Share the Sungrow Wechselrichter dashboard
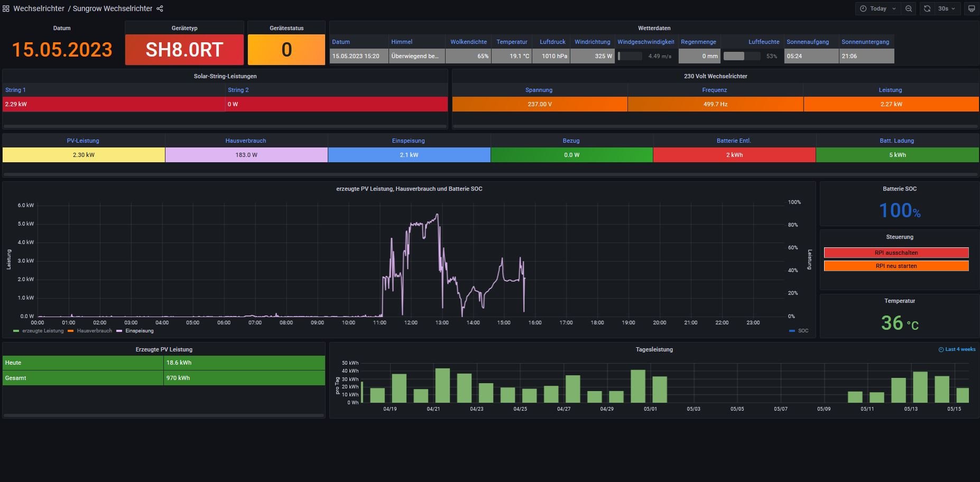The width and height of the screenshot is (980, 482). pos(160,8)
